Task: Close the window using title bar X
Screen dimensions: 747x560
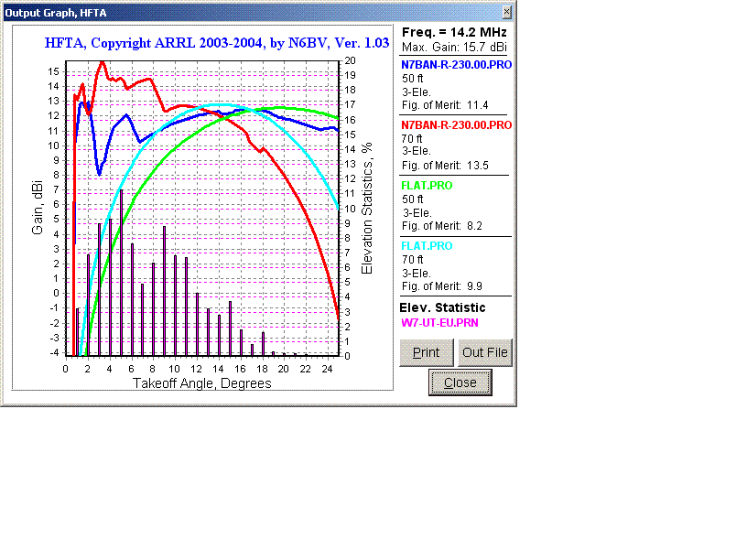Action: click(x=507, y=11)
